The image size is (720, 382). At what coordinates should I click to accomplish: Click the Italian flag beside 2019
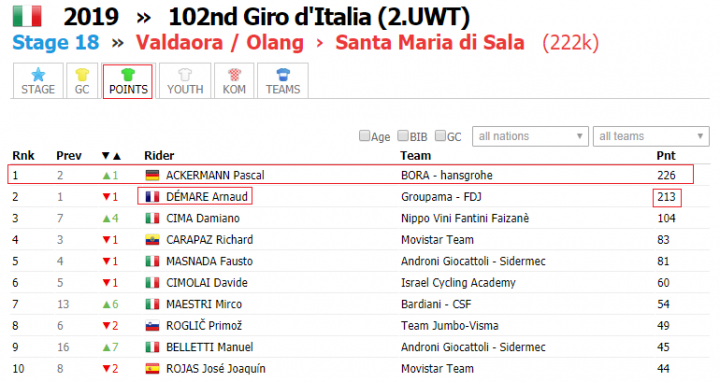coord(27,16)
